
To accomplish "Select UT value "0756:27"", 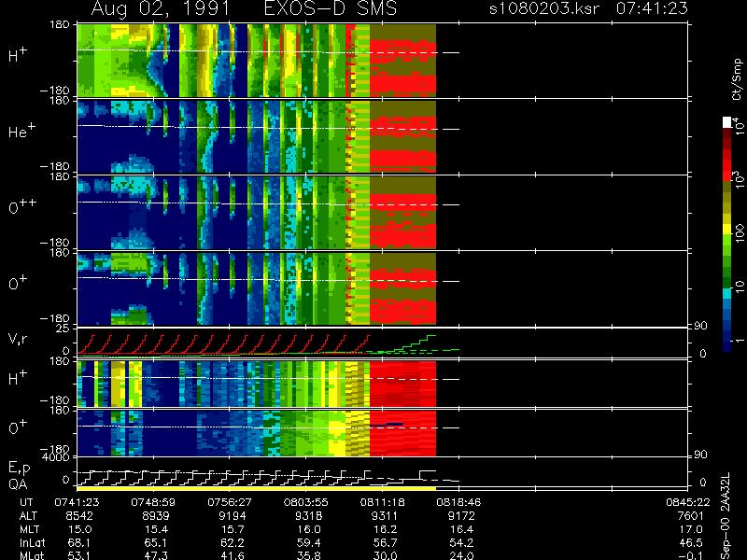I will [229, 502].
